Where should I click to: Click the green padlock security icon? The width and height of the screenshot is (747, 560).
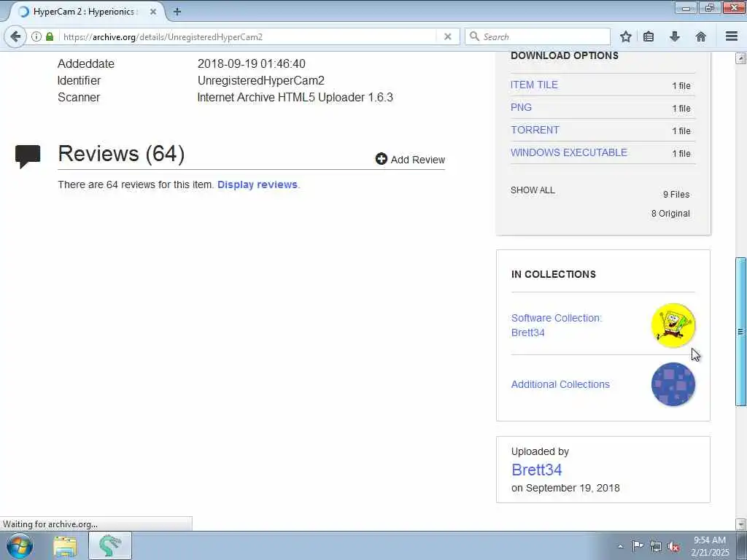[50, 36]
